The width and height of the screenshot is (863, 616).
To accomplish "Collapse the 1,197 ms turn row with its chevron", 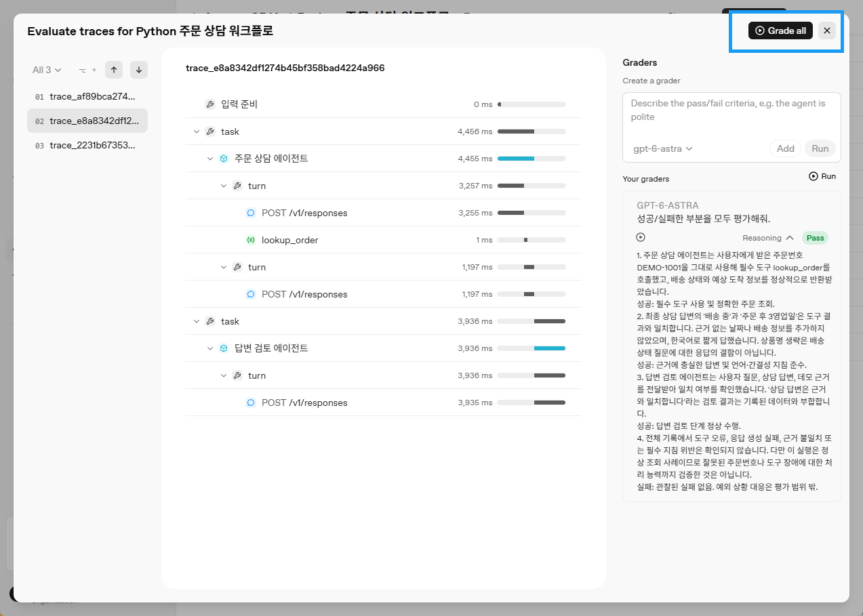I will (x=224, y=267).
